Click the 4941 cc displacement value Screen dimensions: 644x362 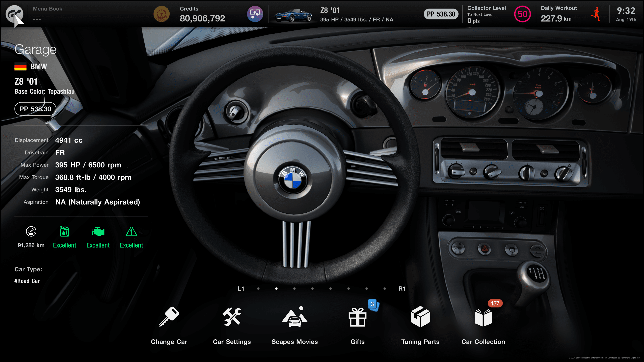(69, 140)
